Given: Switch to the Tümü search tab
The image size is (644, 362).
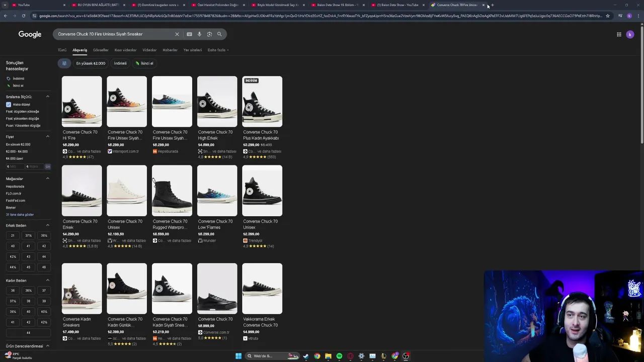Looking at the screenshot, I should (x=62, y=50).
